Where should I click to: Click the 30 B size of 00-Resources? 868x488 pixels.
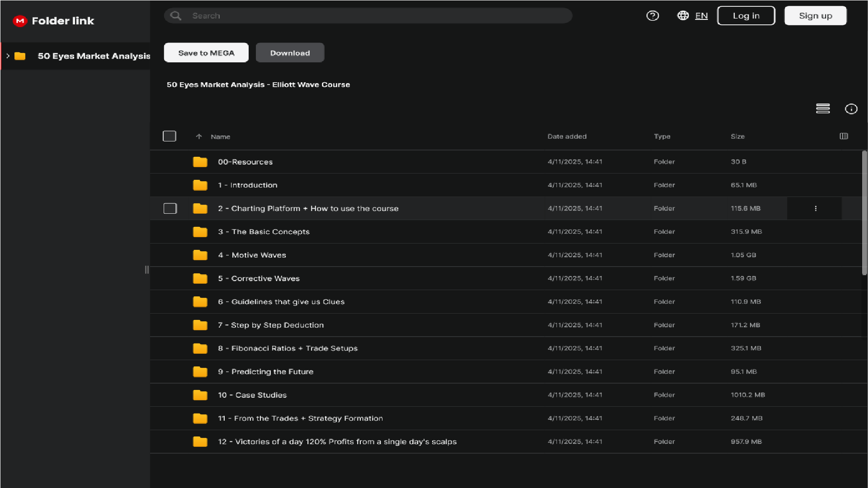coord(738,162)
